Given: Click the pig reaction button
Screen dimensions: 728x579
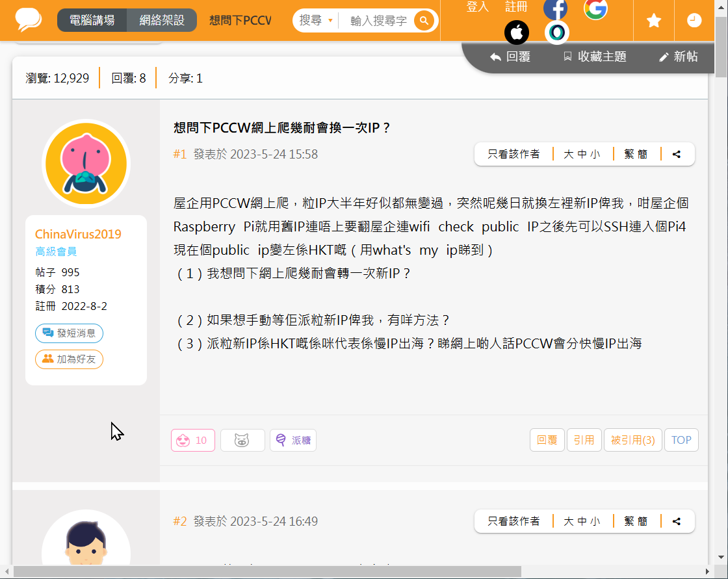Looking at the screenshot, I should pyautogui.click(x=242, y=441).
